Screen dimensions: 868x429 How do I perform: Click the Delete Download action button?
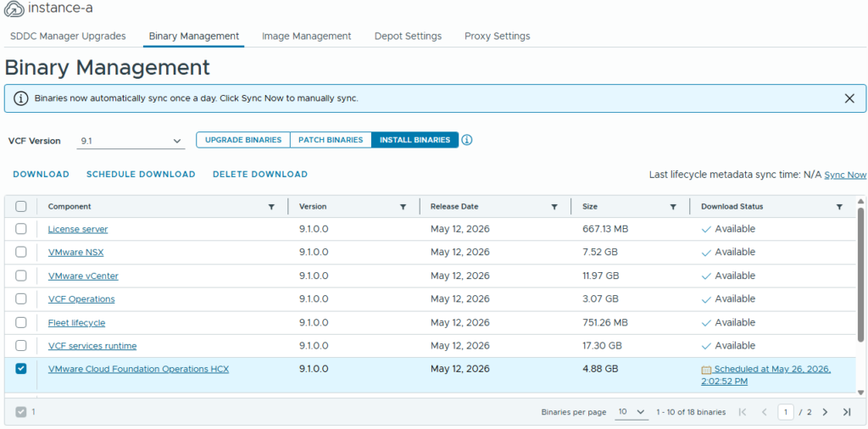click(260, 175)
